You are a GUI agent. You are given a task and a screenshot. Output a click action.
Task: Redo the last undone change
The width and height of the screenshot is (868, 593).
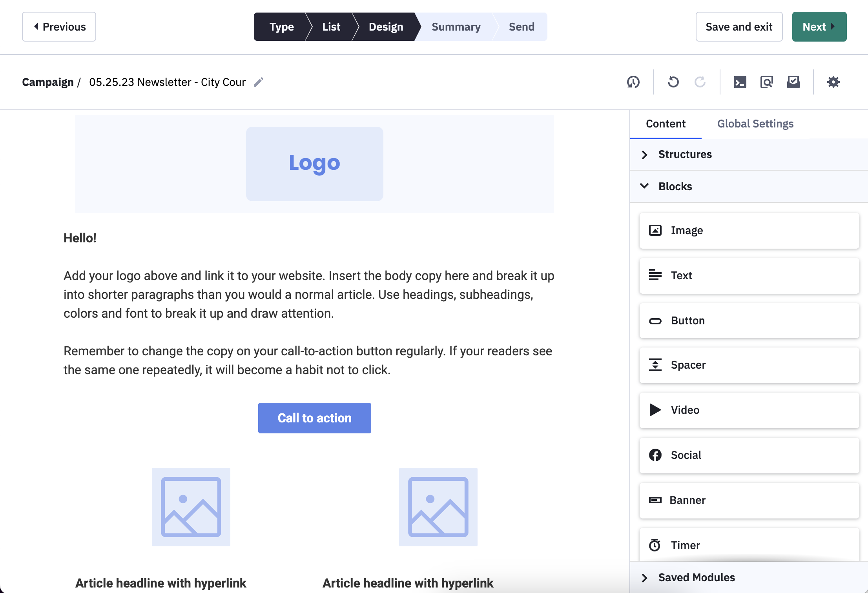(700, 82)
